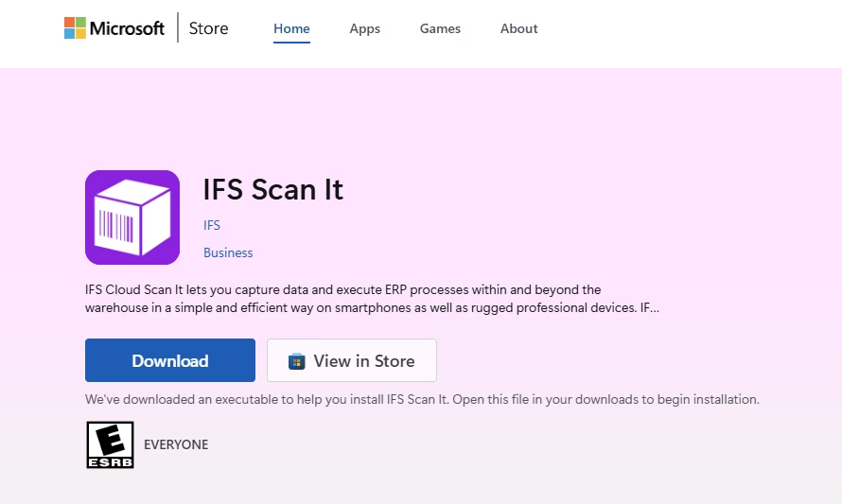Click the EVERYONE rating label
Viewport: 842px width, 504px height.
tap(176, 444)
